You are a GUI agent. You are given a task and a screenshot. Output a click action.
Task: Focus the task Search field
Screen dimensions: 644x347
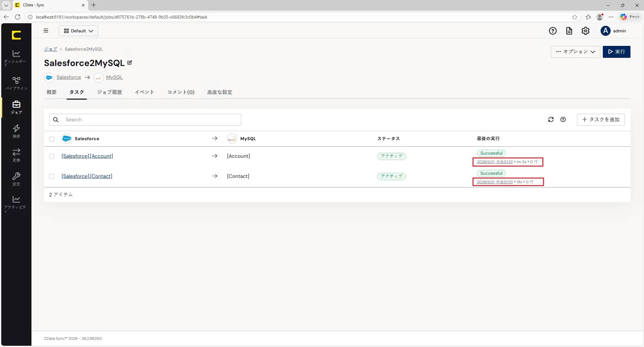click(x=145, y=120)
